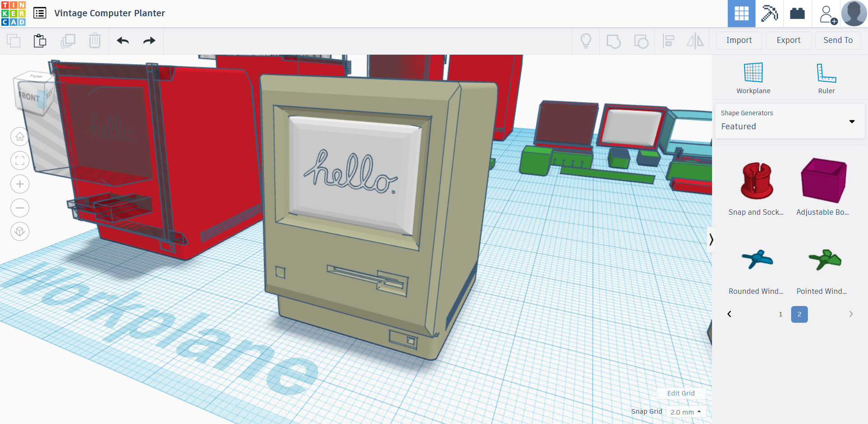Click the Import button
868x424 pixels.
pyautogui.click(x=739, y=41)
